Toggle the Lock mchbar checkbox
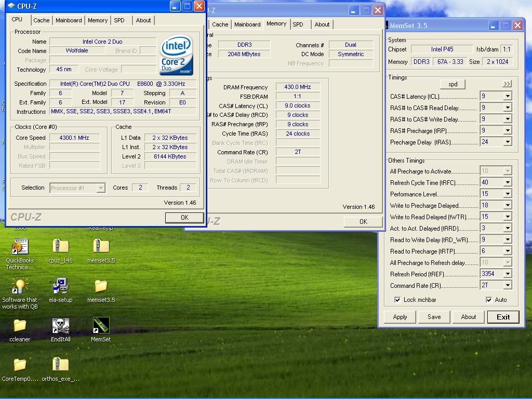 coord(397,300)
